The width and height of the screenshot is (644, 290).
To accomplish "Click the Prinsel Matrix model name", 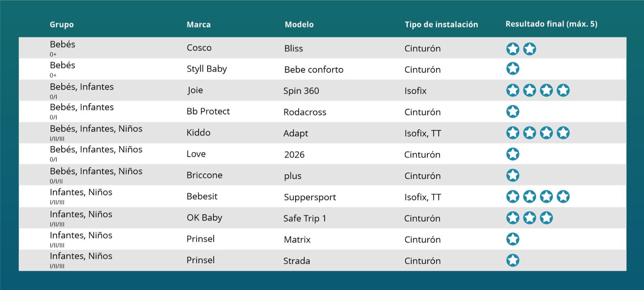I will (297, 239).
